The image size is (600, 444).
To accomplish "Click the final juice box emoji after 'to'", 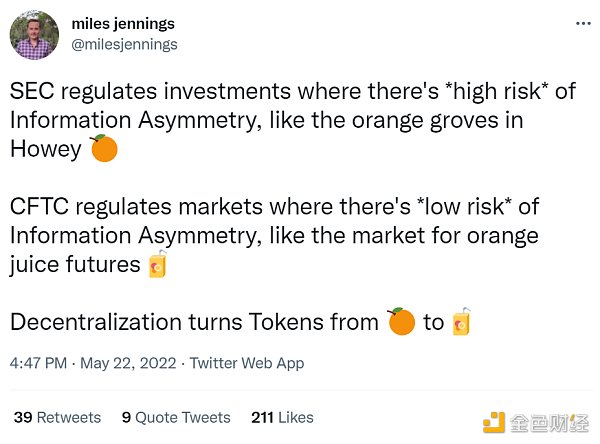I will point(461,322).
